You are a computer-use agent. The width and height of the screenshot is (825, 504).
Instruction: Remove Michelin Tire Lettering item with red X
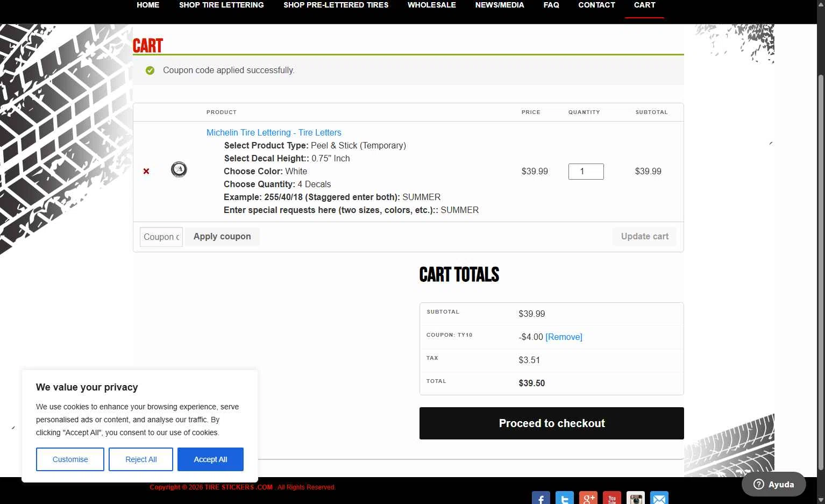(x=146, y=171)
